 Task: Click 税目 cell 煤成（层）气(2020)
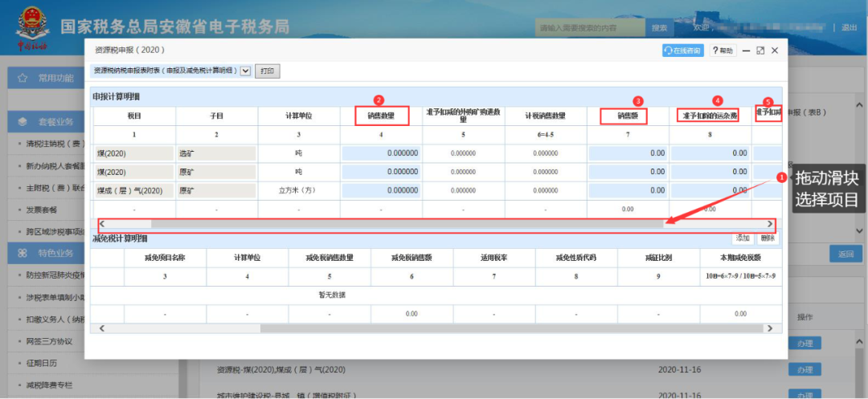[x=133, y=190]
